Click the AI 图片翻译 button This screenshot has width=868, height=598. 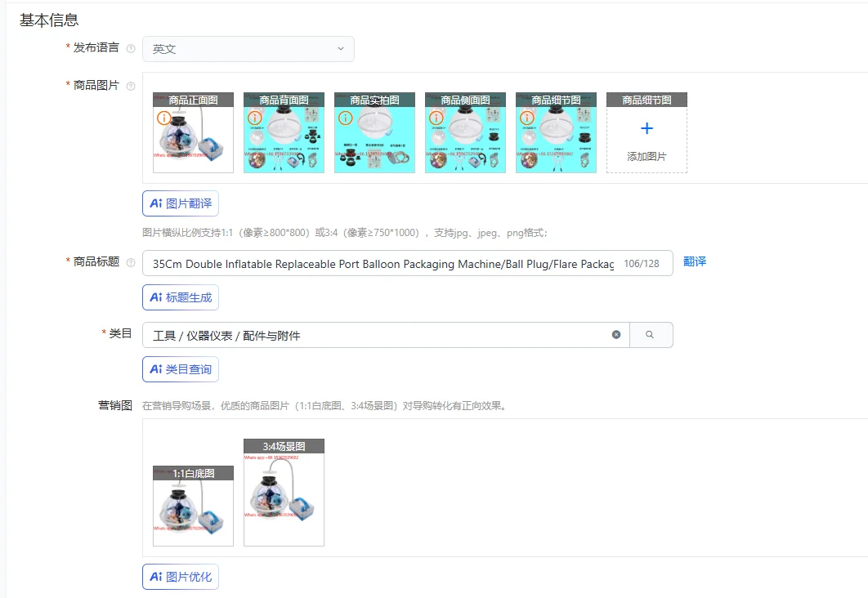pos(181,203)
